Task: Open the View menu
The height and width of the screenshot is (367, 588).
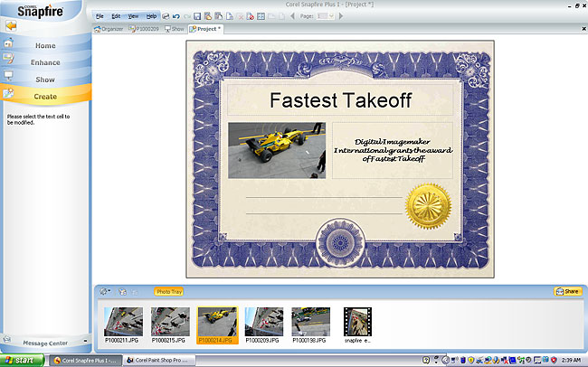Action: 133,16
